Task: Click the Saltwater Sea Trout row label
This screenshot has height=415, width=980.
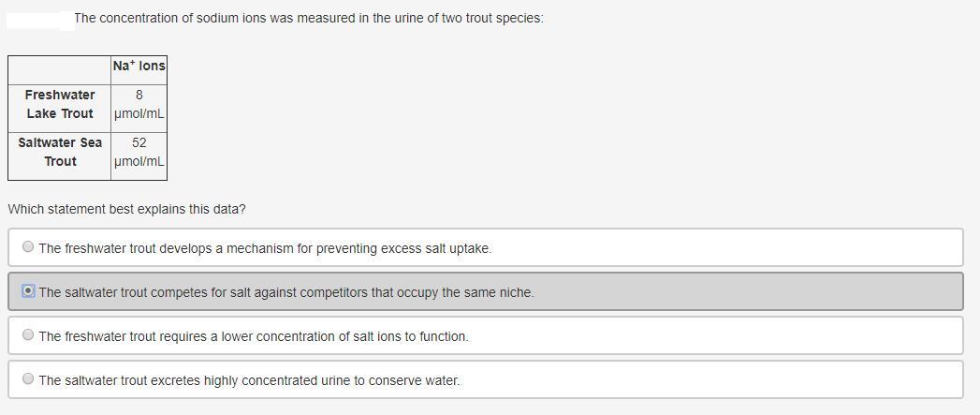Action: click(59, 152)
